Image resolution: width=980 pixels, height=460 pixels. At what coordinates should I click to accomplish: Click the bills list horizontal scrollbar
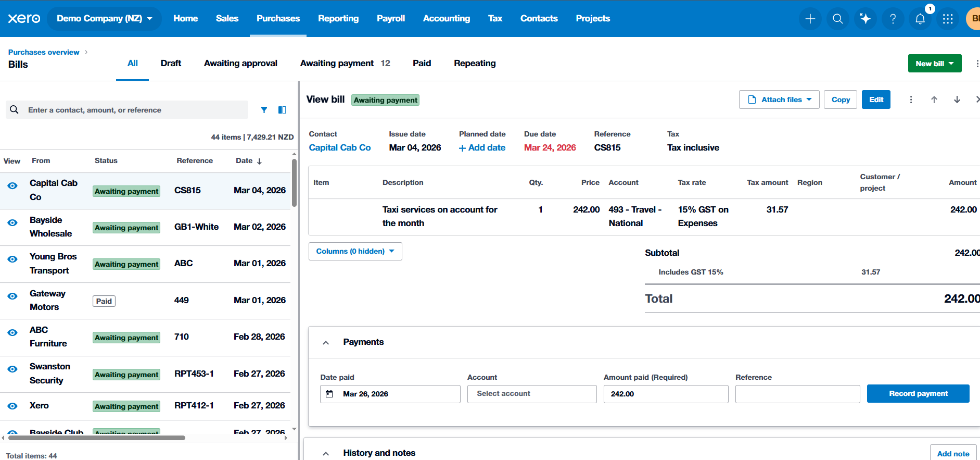97,438
